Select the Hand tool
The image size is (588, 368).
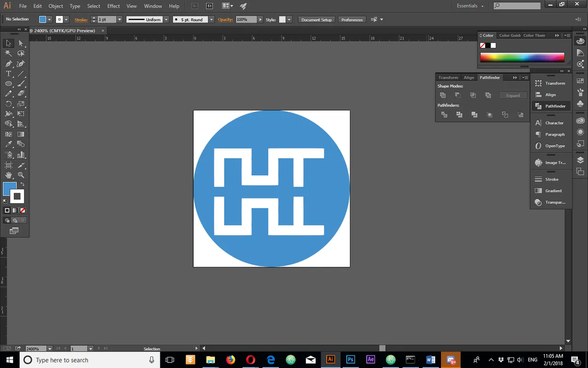[8, 175]
